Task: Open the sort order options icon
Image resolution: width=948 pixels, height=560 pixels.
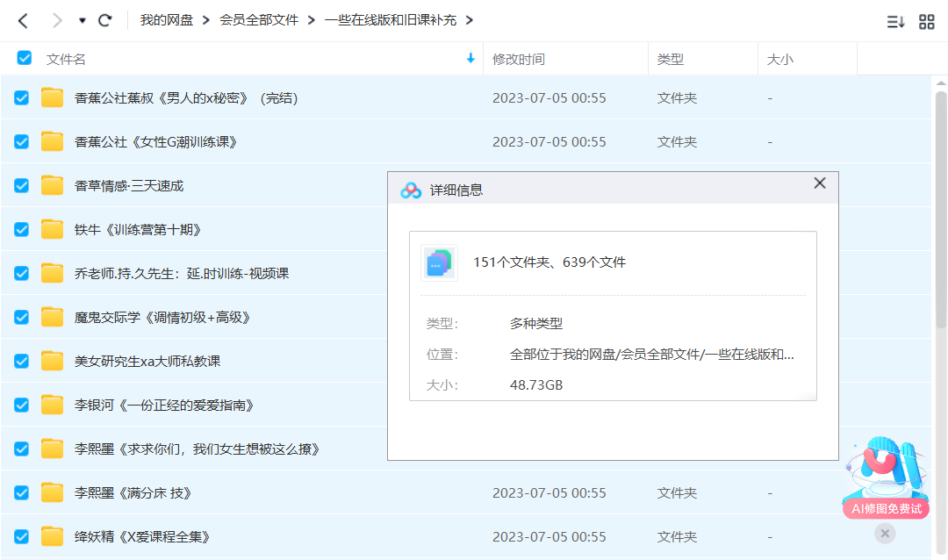Action: [x=895, y=22]
